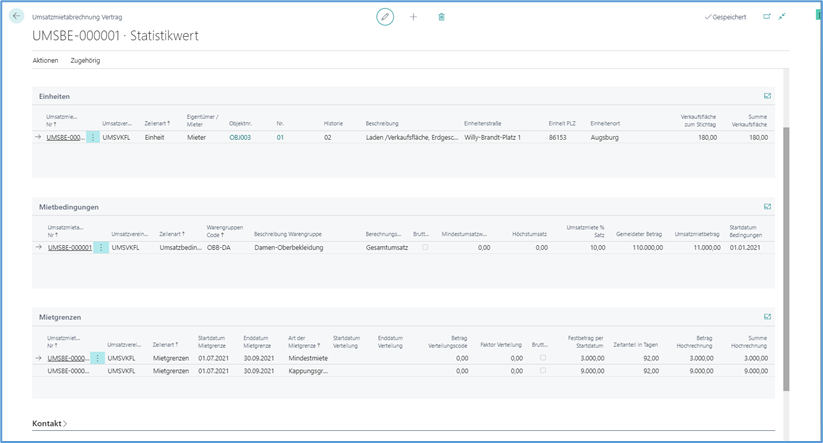823x443 pixels.
Task: Click the pencil edit icon
Action: tap(385, 17)
